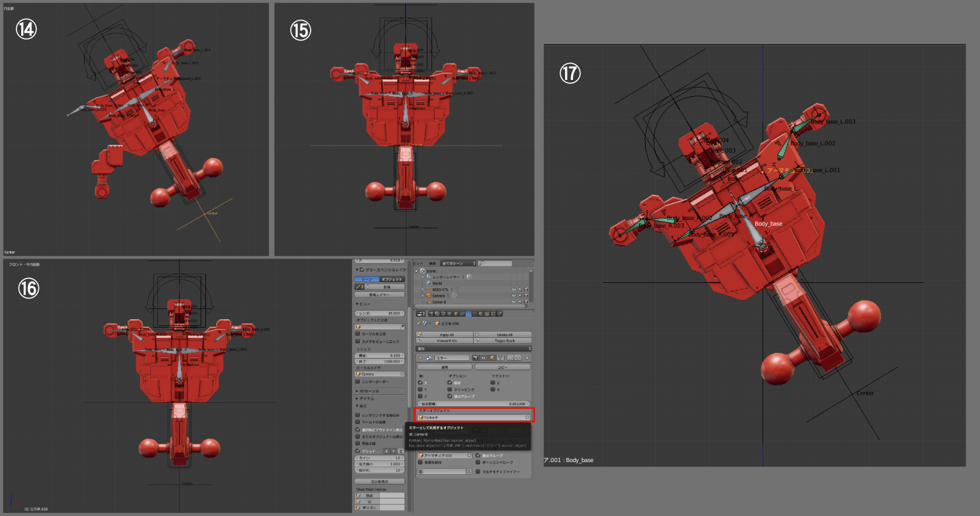The height and width of the screenshot is (516, 980).
Task: Open the 追加 add modifier dropdown
Action: [x=473, y=349]
